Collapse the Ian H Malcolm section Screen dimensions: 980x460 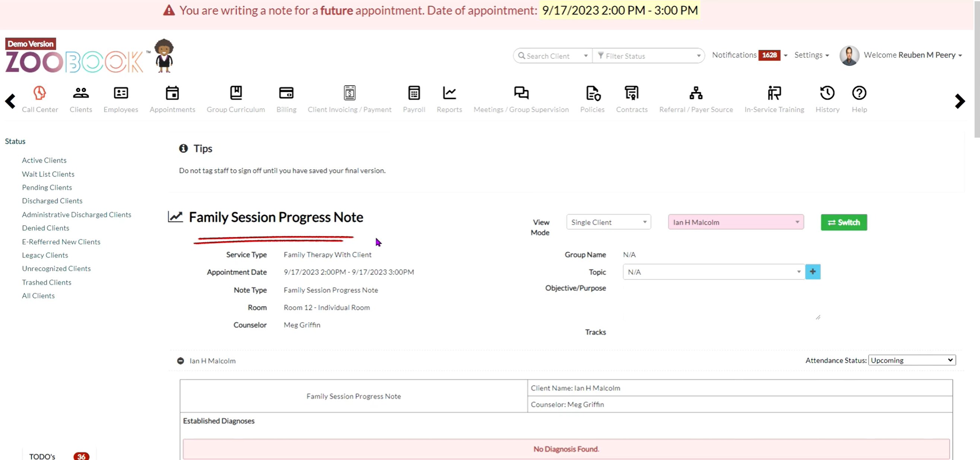point(180,361)
